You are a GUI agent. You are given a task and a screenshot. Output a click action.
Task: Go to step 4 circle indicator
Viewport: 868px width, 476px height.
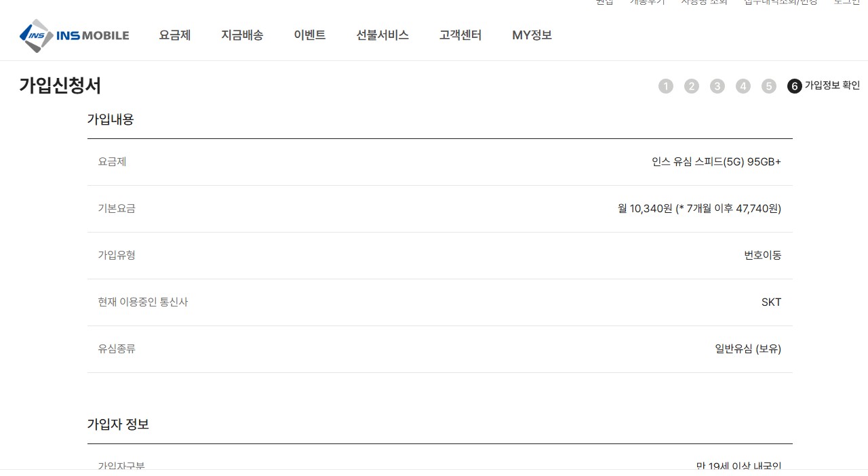[x=743, y=86]
